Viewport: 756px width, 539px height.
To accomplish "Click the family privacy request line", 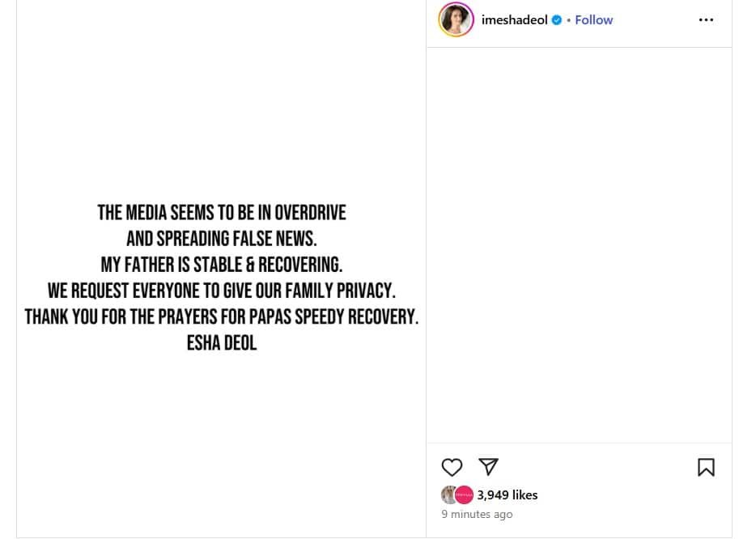I will click(x=221, y=291).
